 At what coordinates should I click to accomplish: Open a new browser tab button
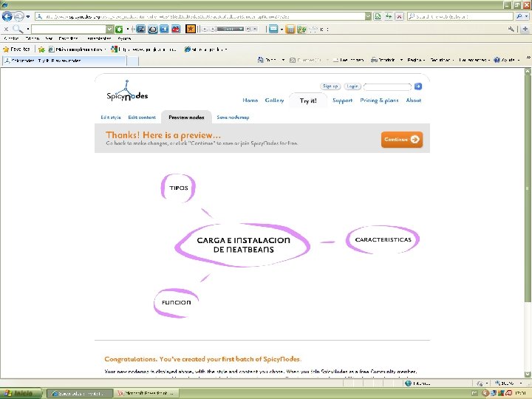pyautogui.click(x=133, y=61)
